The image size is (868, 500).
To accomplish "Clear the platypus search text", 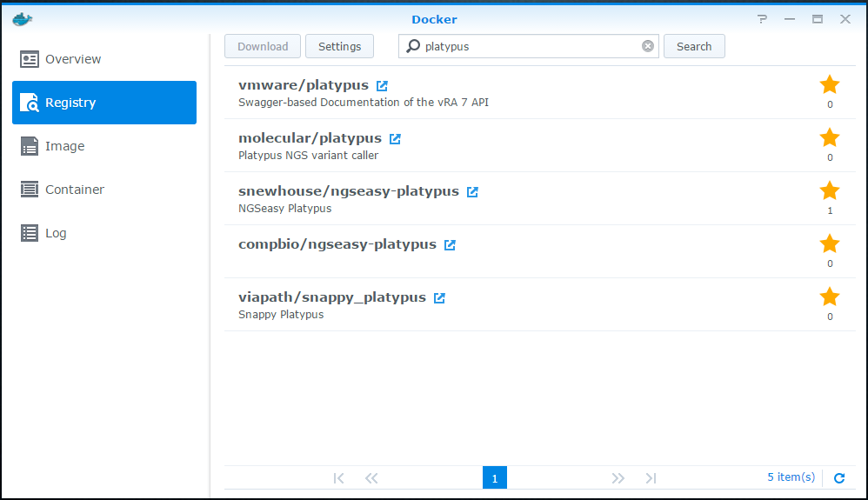I will pyautogui.click(x=648, y=46).
